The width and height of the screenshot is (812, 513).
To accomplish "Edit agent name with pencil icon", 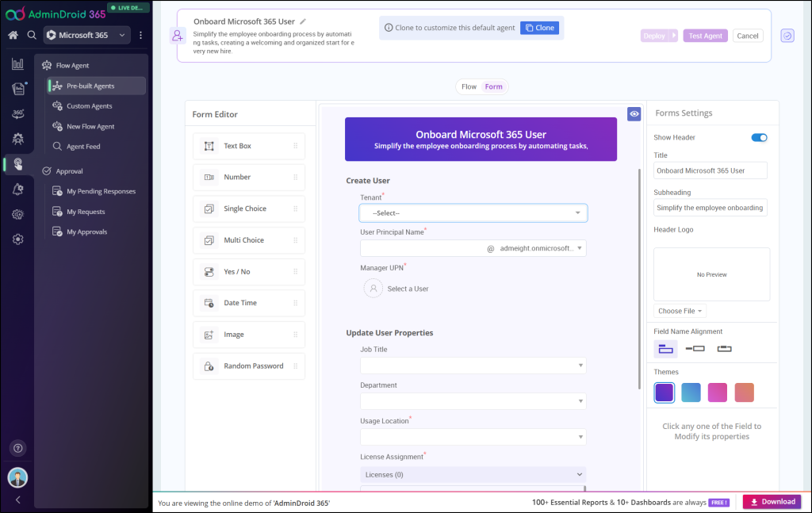I will coord(303,21).
